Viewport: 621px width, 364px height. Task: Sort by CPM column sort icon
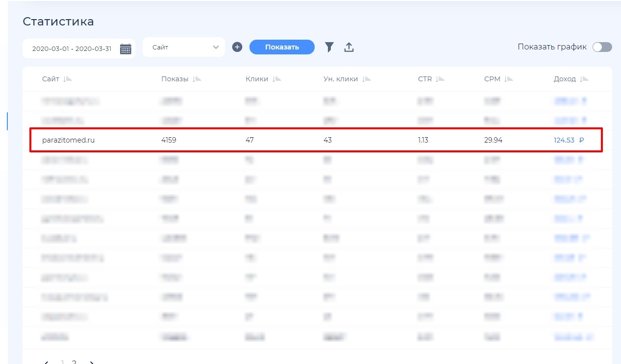click(509, 79)
